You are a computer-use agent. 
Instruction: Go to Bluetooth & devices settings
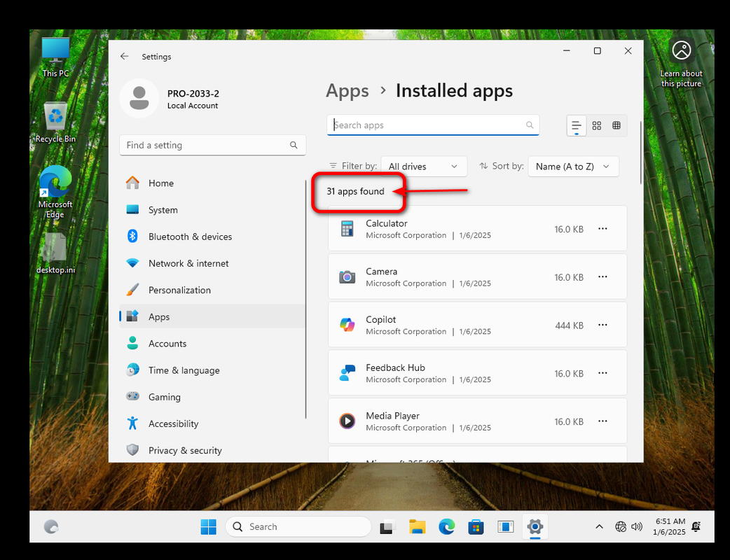pos(212,237)
